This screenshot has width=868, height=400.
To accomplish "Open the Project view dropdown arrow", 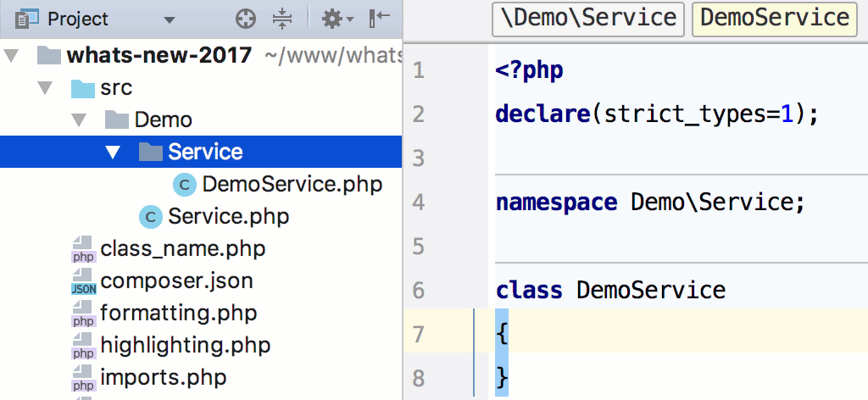I will (170, 20).
